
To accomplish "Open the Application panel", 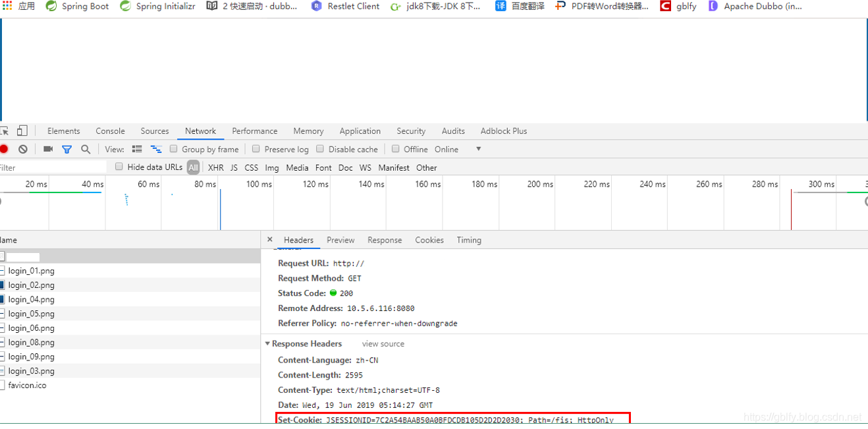I will (x=360, y=131).
